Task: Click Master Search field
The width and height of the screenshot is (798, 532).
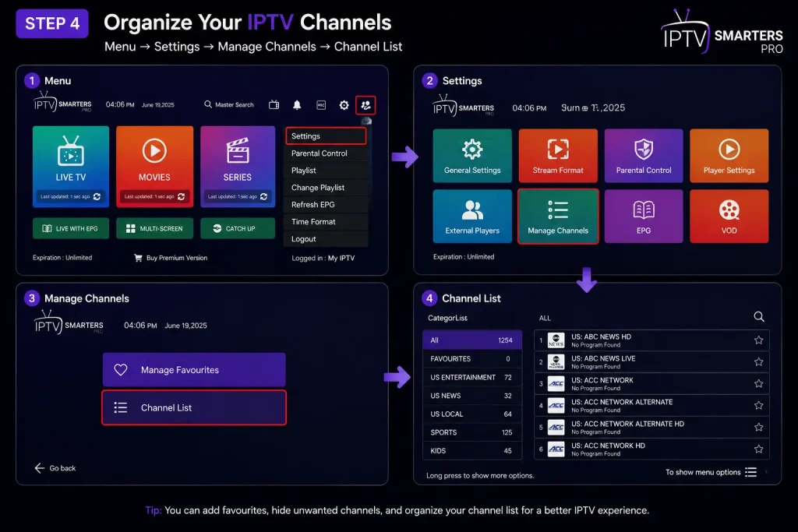Action: pos(229,104)
